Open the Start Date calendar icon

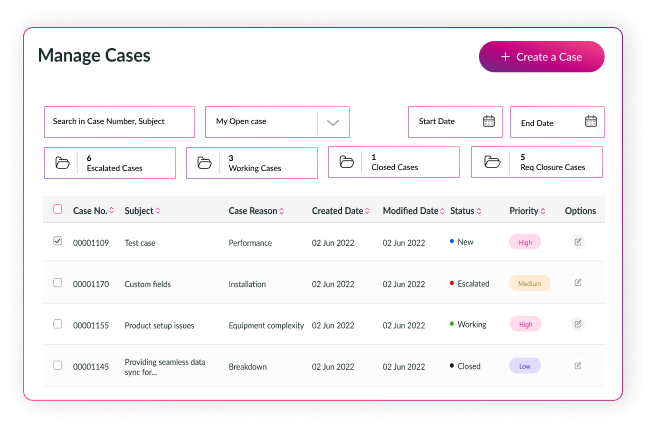(489, 121)
